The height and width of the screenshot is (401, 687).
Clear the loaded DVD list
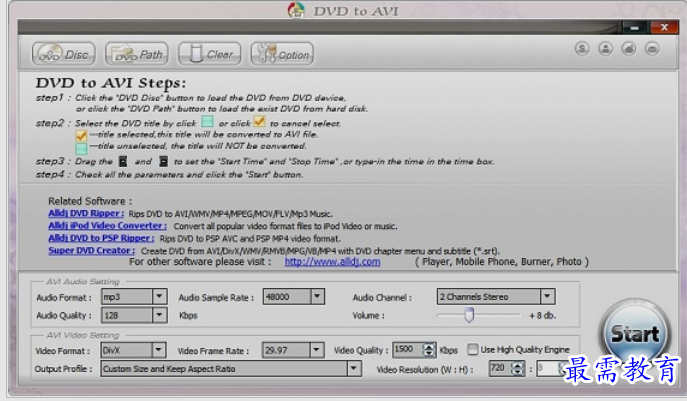coord(209,54)
